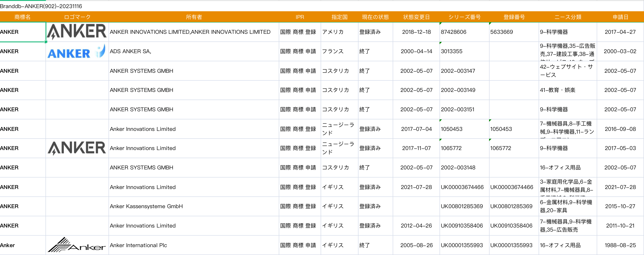Select the 登録番号 header cell
The image size is (644, 255).
point(514,17)
